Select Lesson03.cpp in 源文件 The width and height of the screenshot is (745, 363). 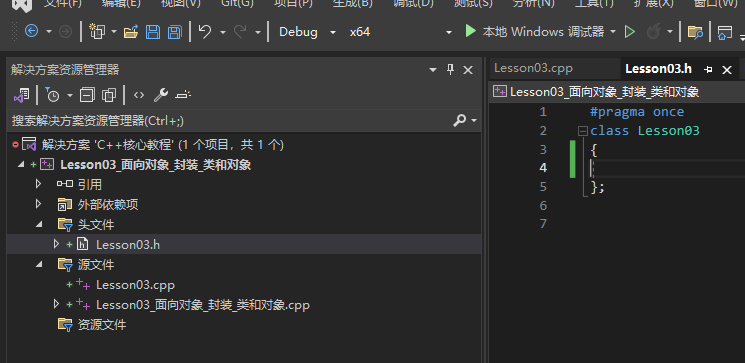click(x=135, y=285)
